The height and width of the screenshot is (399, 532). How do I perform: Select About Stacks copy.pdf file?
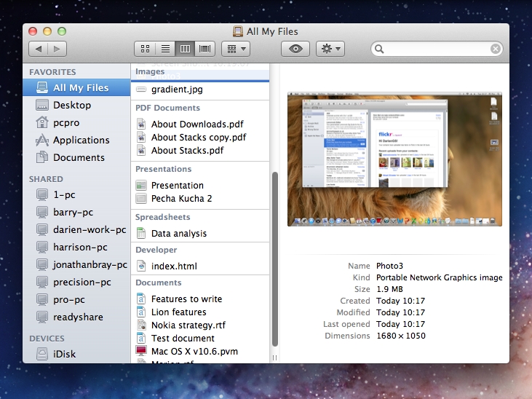(198, 137)
